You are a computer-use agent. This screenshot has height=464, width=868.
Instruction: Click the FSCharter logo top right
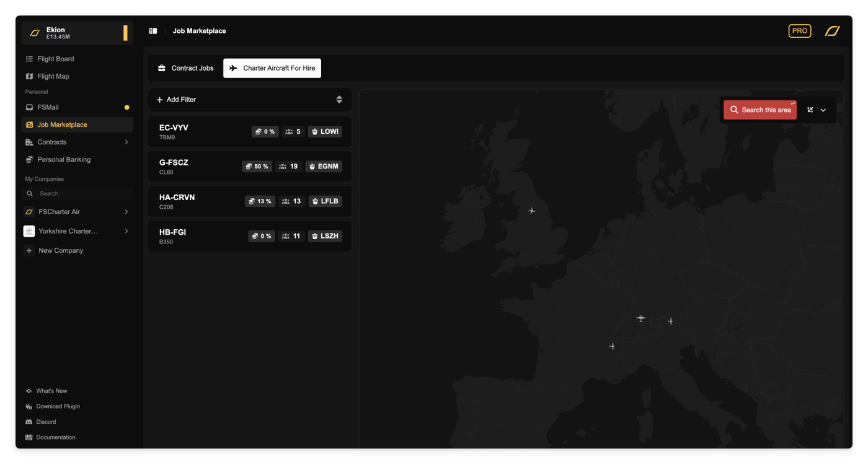(x=832, y=31)
